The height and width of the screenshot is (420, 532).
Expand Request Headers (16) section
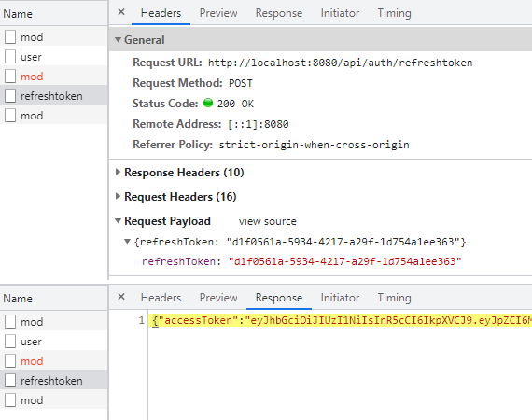click(x=118, y=196)
